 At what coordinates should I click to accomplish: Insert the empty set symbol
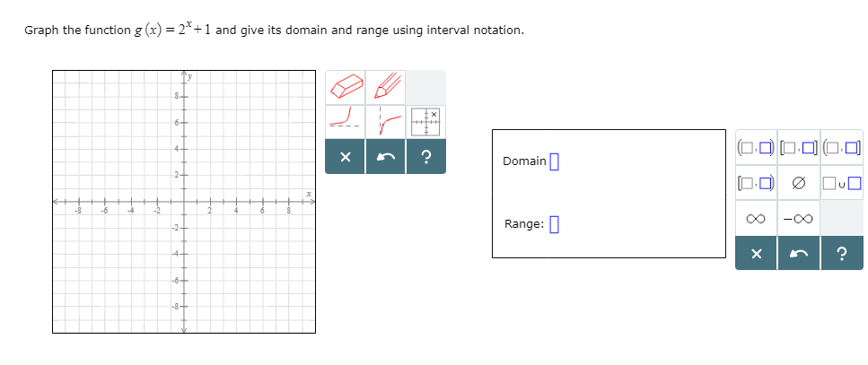tap(799, 182)
